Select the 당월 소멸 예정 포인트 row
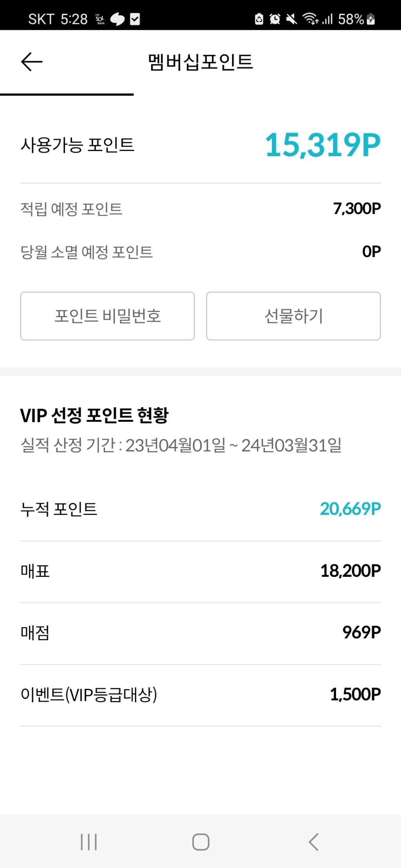 click(200, 252)
